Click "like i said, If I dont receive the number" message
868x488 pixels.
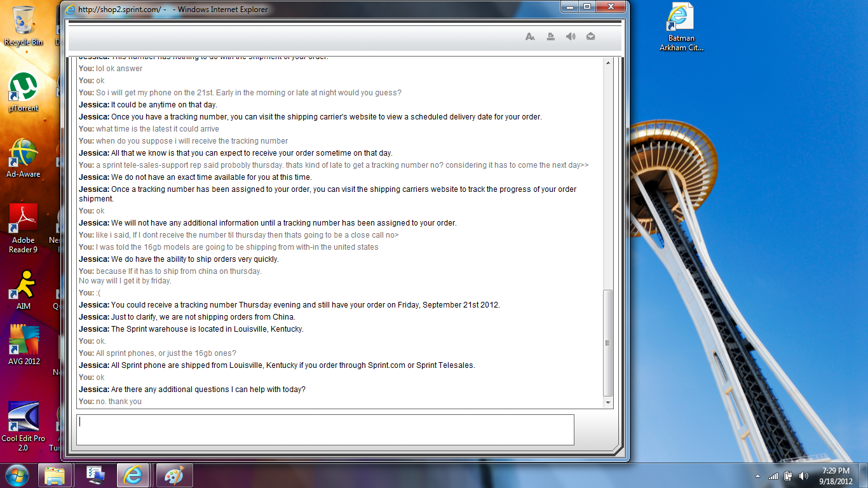pos(247,235)
